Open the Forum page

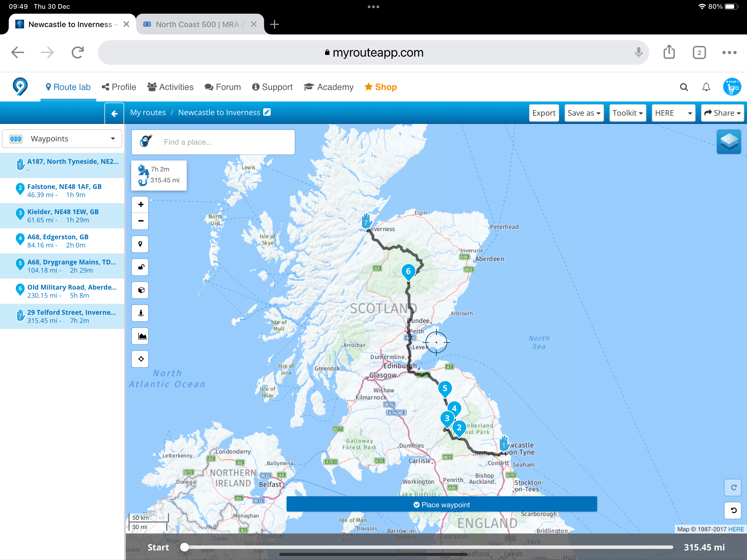[x=223, y=87]
